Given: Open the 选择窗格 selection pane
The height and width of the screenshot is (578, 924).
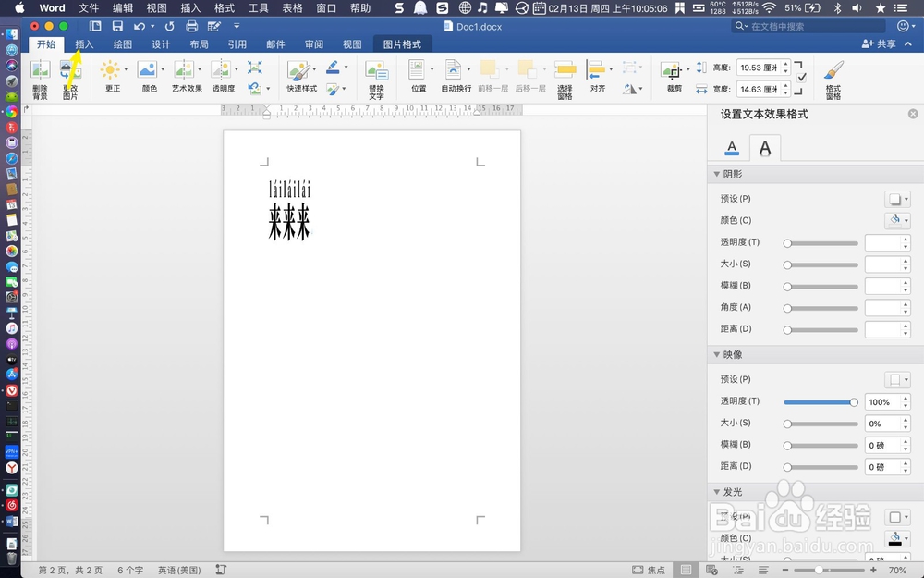Looking at the screenshot, I should click(x=565, y=79).
